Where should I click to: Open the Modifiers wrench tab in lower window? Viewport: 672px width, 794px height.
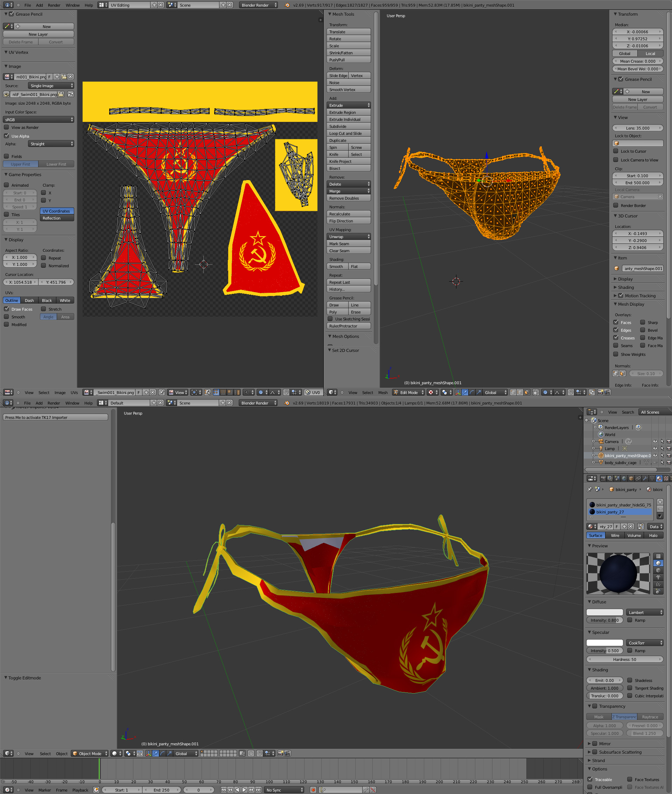[645, 478]
